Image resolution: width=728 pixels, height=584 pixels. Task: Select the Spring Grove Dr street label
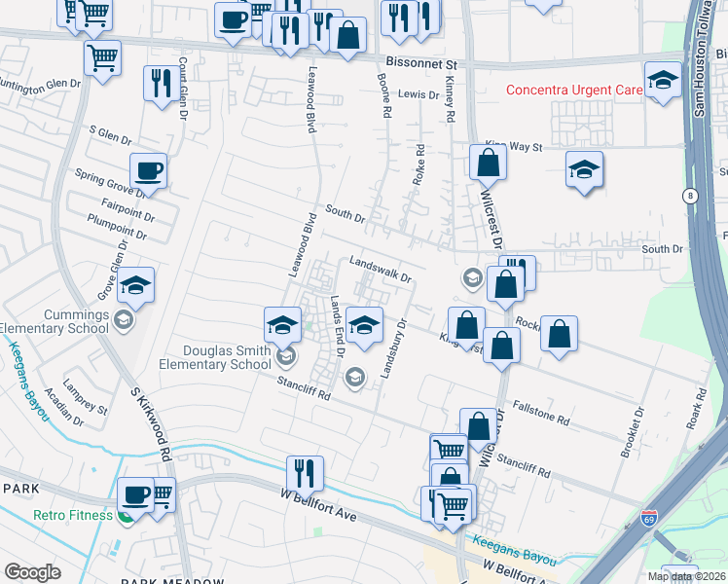coord(111,183)
